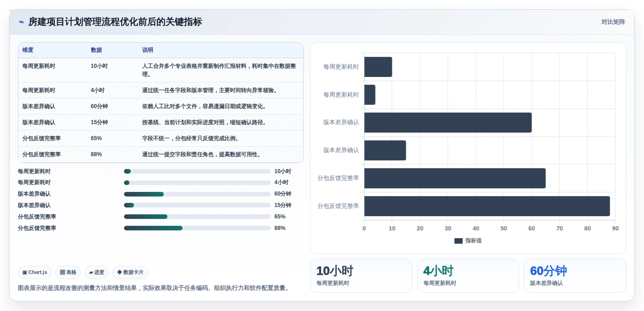This screenshot has width=644, height=311.
Task: Click the 维度 column header
Action: pyautogui.click(x=28, y=50)
